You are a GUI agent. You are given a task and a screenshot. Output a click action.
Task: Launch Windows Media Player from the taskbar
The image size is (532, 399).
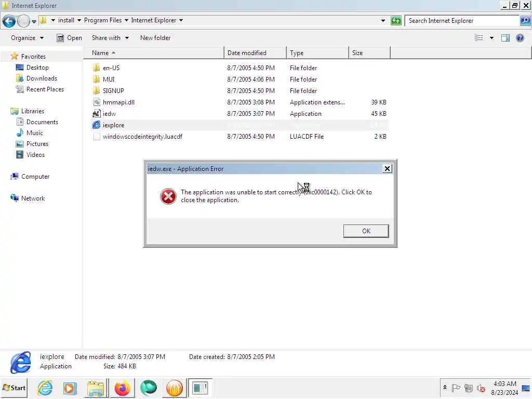click(70, 388)
